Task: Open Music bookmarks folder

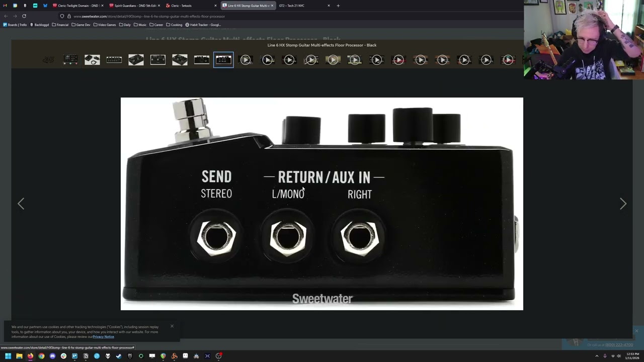Action: tap(140, 25)
